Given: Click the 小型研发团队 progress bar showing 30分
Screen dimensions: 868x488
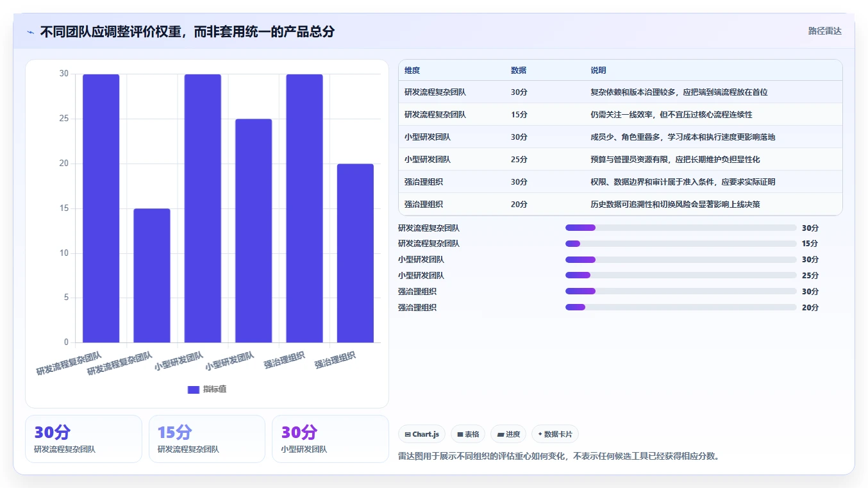Looking at the screenshot, I should [x=681, y=260].
